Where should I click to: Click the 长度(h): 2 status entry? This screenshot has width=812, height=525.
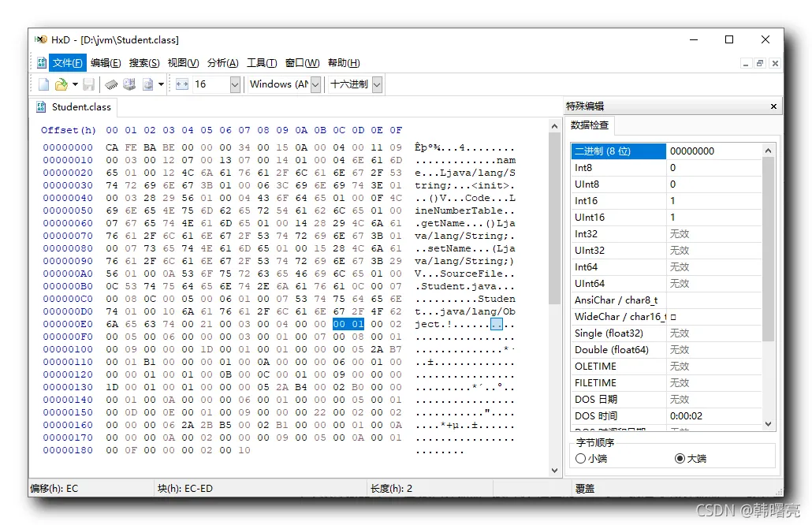[392, 489]
